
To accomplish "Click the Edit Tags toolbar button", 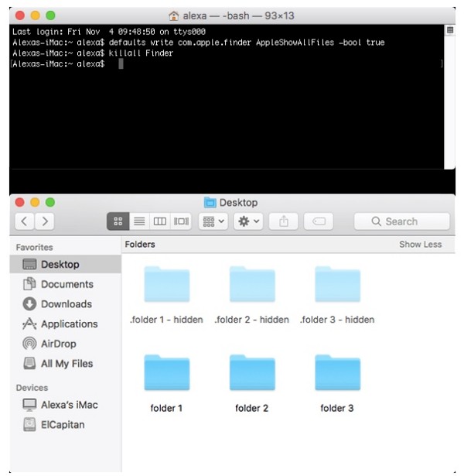I will pyautogui.click(x=319, y=221).
